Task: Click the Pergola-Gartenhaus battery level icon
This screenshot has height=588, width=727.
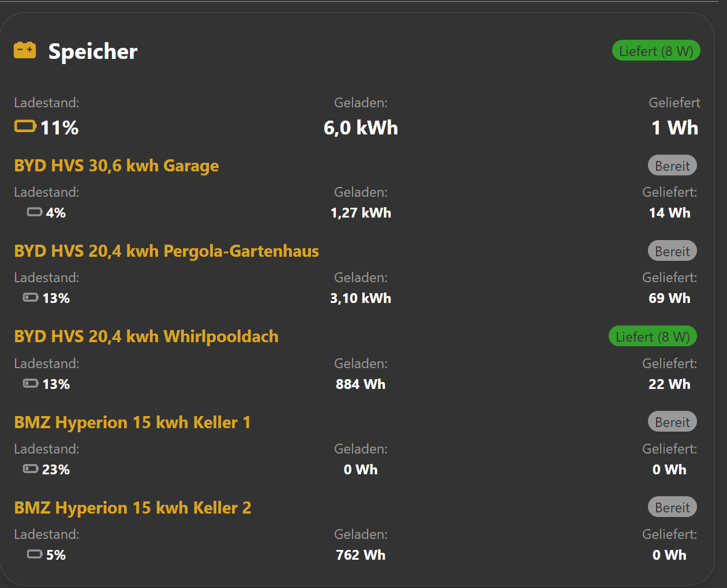Action: click(x=31, y=298)
